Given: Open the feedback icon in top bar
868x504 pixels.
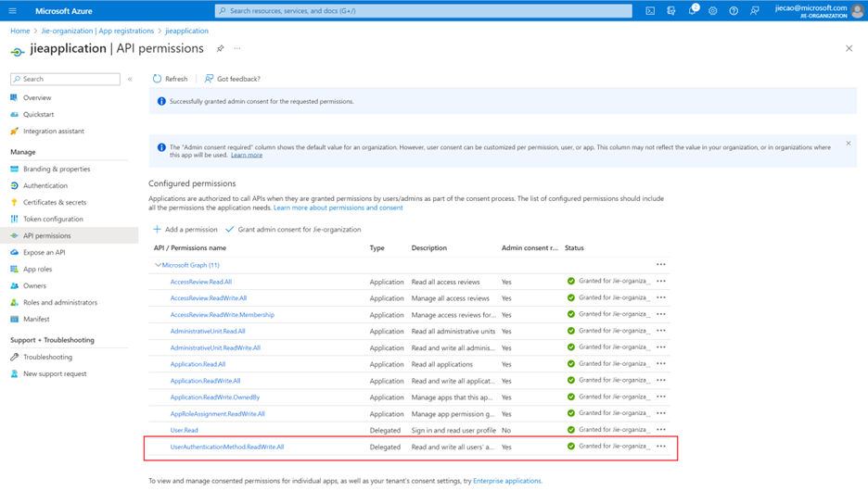Looking at the screenshot, I should 755,10.
